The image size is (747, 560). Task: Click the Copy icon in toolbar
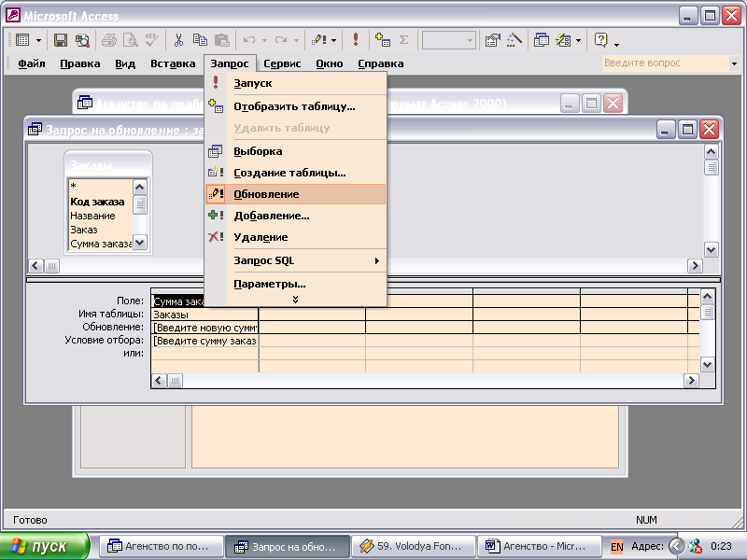coord(200,40)
